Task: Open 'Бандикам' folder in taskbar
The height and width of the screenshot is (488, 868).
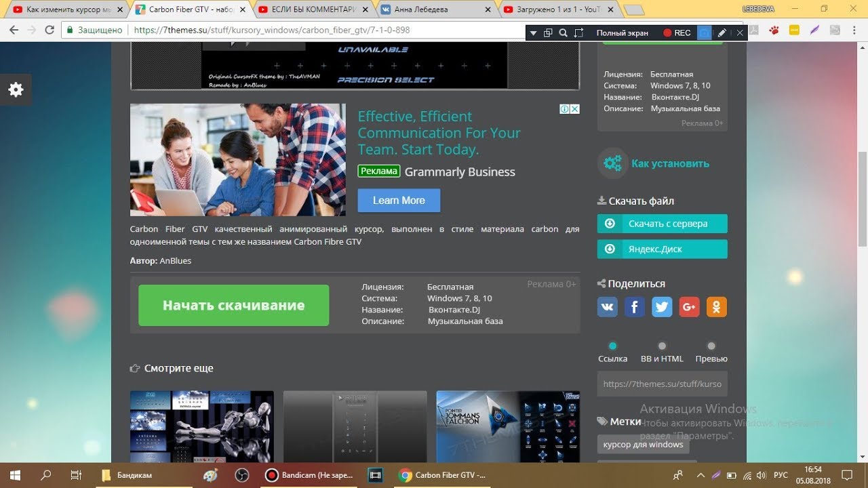Action: [142, 475]
